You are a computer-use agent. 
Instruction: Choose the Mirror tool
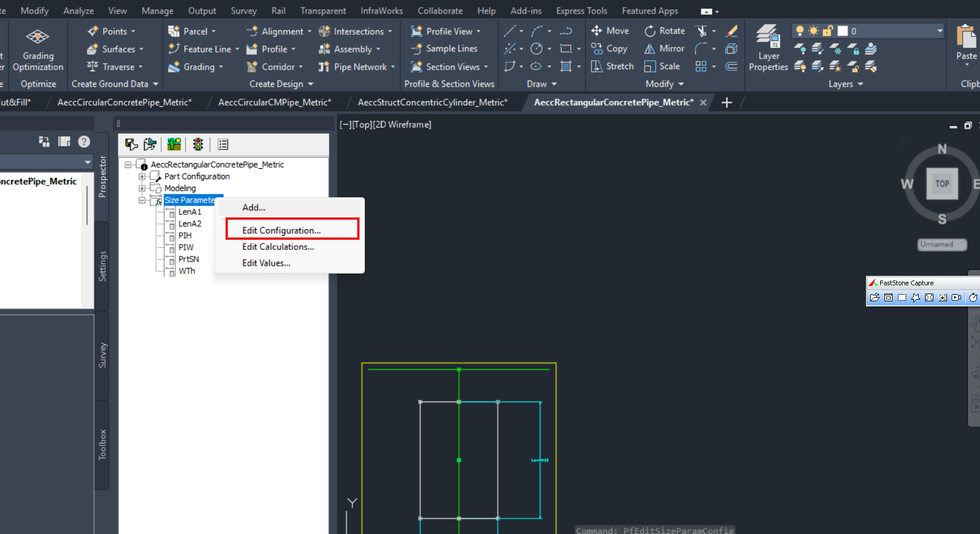(x=664, y=48)
